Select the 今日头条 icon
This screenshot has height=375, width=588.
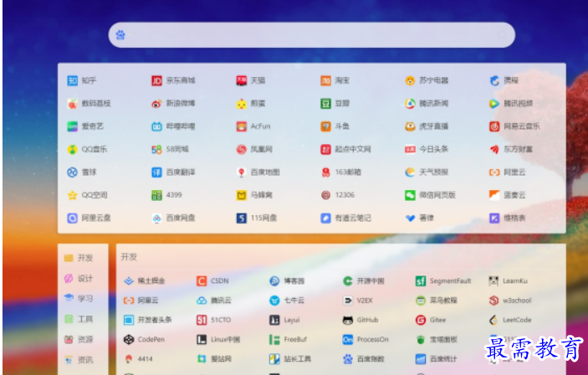click(x=410, y=149)
